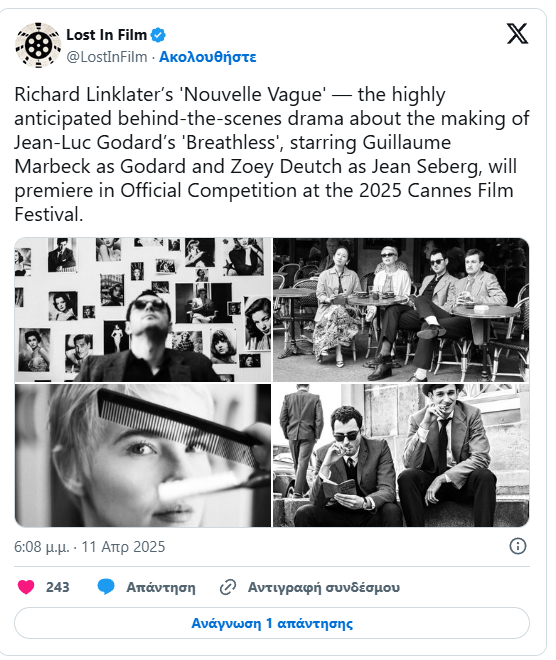The width and height of the screenshot is (556, 660).
Task: Open Ανάγνωση 1 απάντησης button
Action: click(272, 623)
